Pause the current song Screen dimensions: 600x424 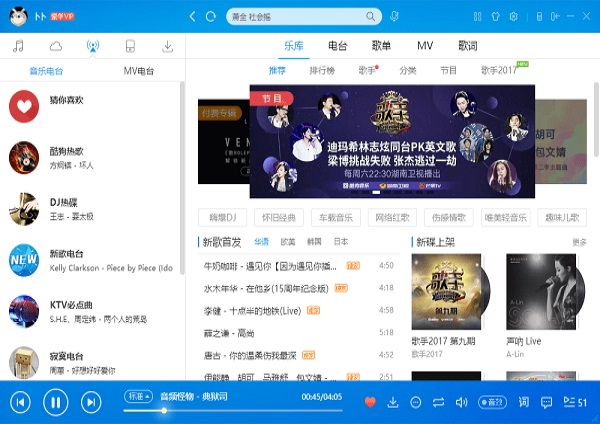56,402
